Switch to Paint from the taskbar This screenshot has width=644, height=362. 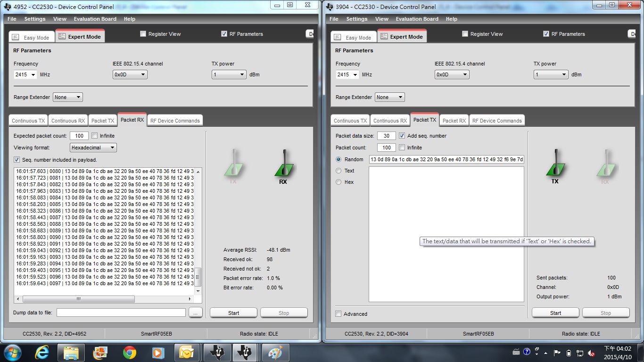coord(275,352)
